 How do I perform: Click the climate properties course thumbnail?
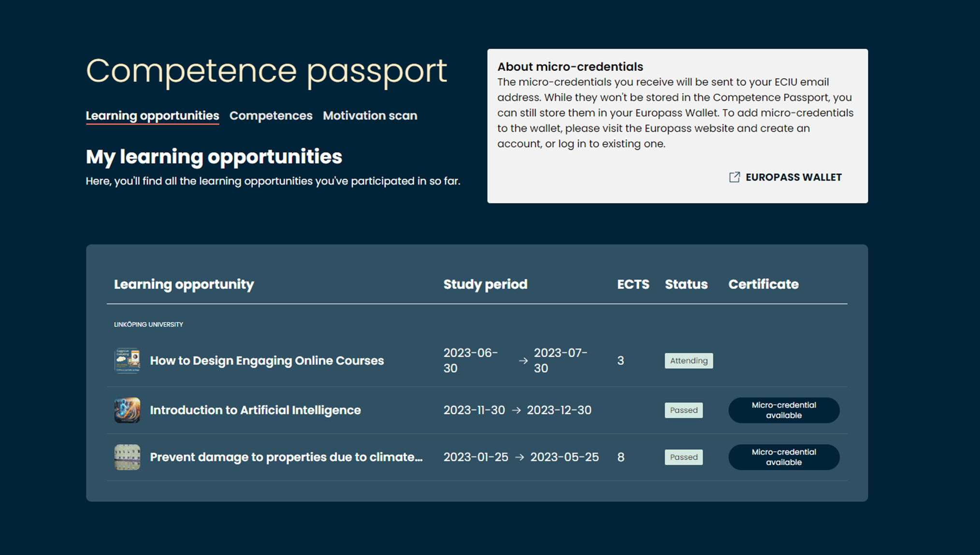(127, 457)
